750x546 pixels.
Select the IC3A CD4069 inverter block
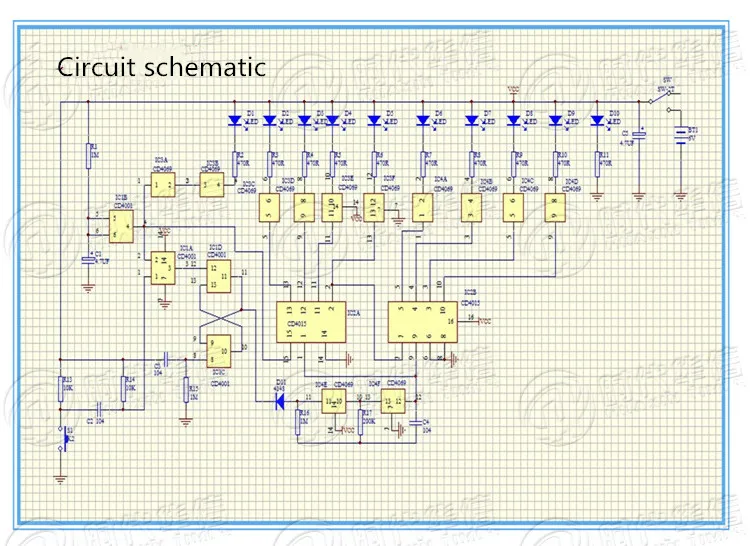coord(163,185)
